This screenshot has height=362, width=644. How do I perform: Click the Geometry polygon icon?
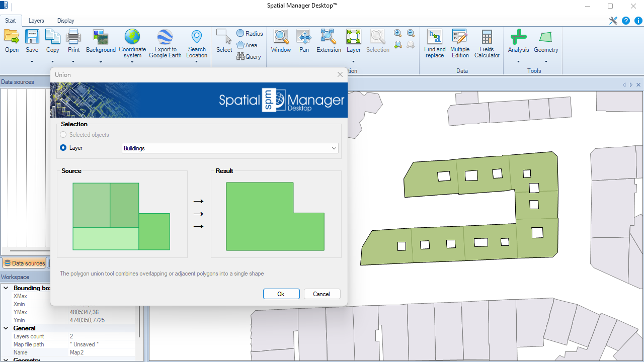pyautogui.click(x=546, y=37)
